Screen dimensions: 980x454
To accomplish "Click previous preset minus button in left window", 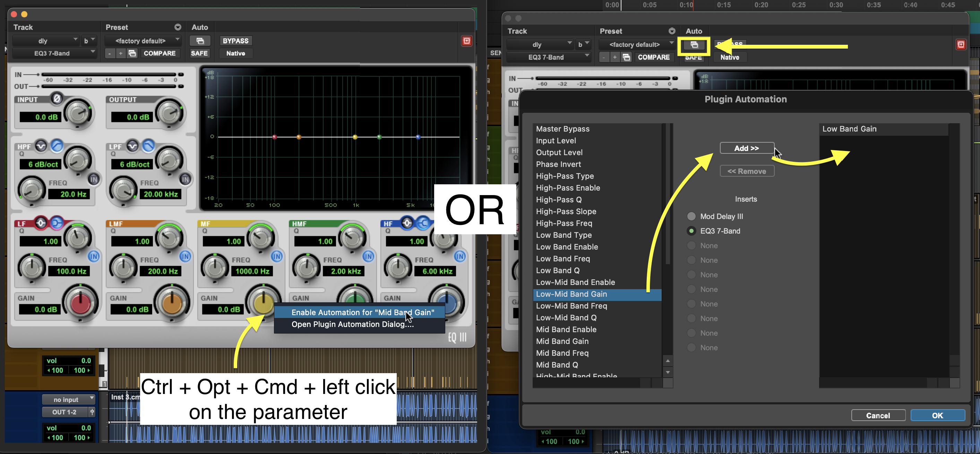I will coord(110,53).
